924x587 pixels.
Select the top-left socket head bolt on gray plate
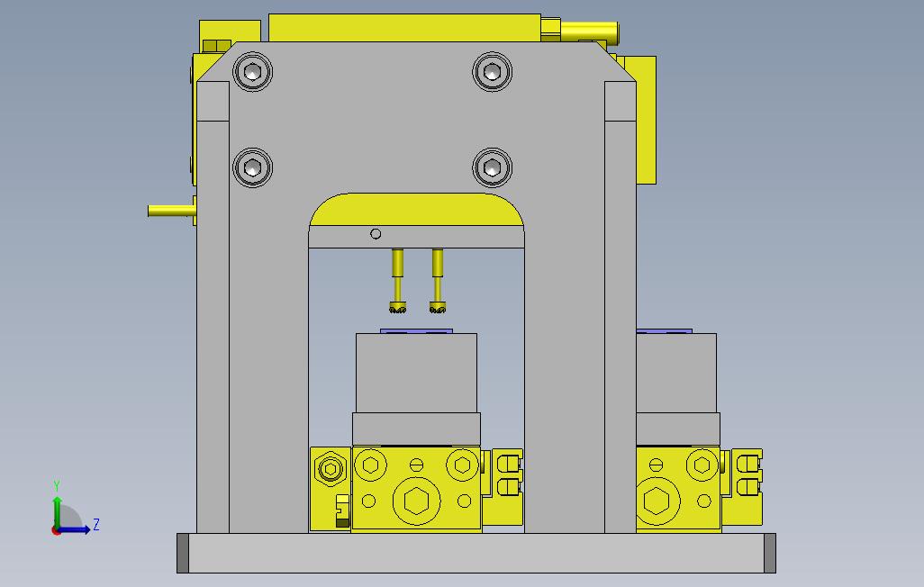(252, 72)
